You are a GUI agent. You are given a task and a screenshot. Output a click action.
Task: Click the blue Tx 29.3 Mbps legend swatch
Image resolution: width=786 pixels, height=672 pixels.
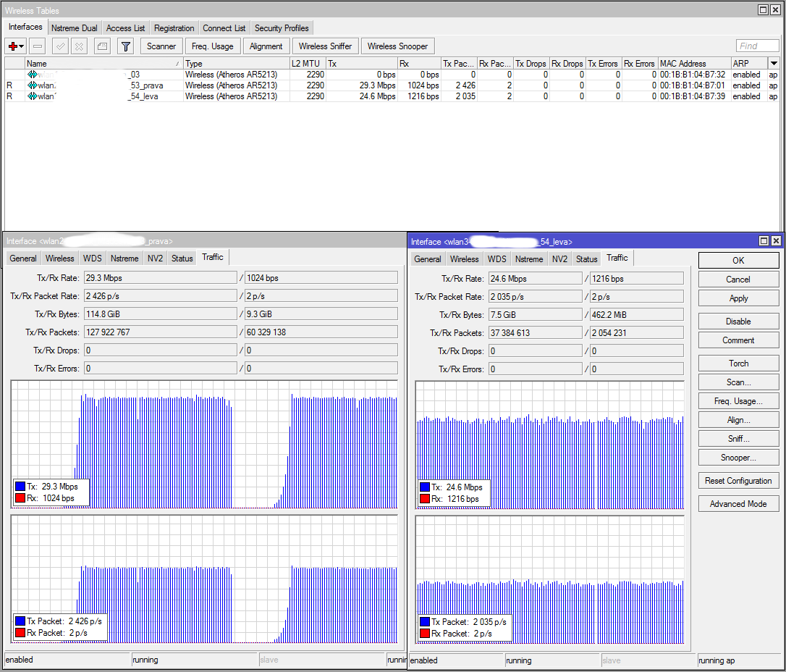tap(20, 487)
